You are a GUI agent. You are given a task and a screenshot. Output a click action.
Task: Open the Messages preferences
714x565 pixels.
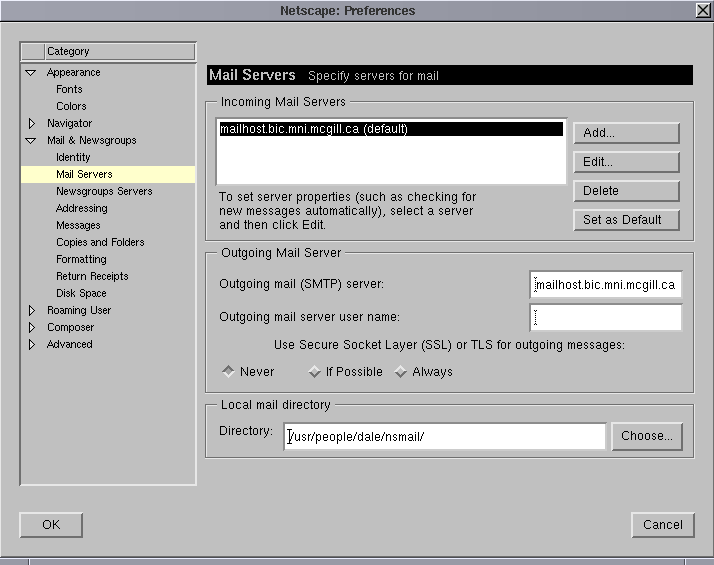click(x=78, y=225)
